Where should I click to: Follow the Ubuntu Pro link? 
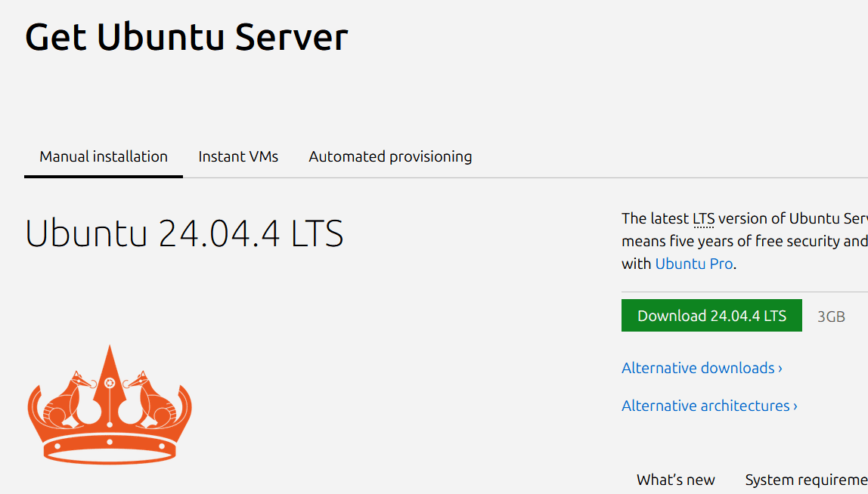pos(693,264)
